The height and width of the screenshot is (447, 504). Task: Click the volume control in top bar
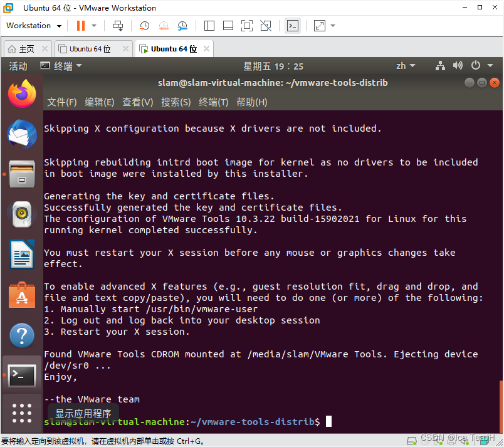tap(456, 65)
